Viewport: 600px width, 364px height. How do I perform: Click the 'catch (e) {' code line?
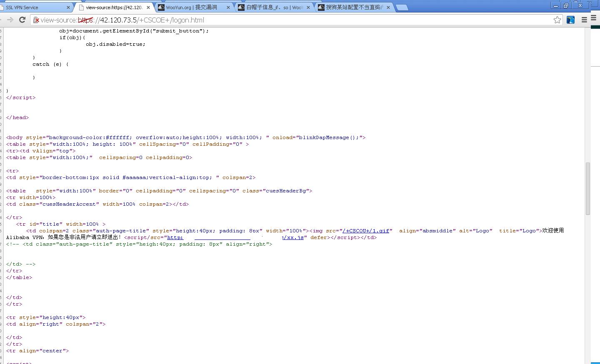tap(51, 64)
